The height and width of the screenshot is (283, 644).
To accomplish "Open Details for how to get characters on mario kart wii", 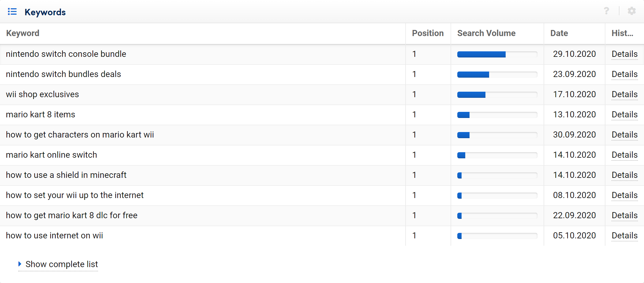I will (624, 135).
